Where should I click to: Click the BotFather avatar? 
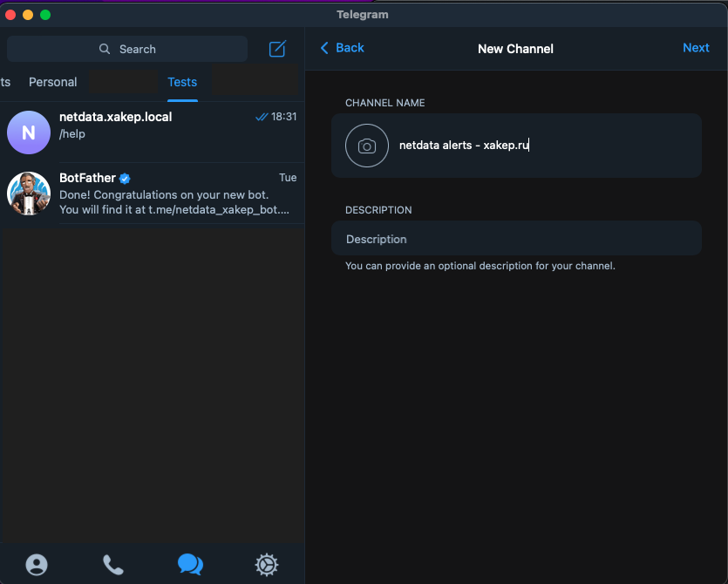[29, 194]
